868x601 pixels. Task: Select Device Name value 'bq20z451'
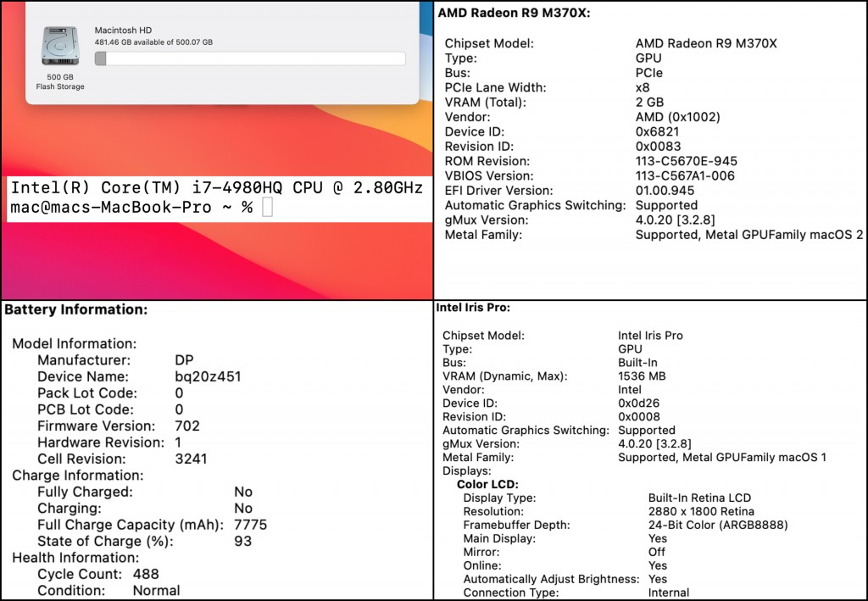209,377
